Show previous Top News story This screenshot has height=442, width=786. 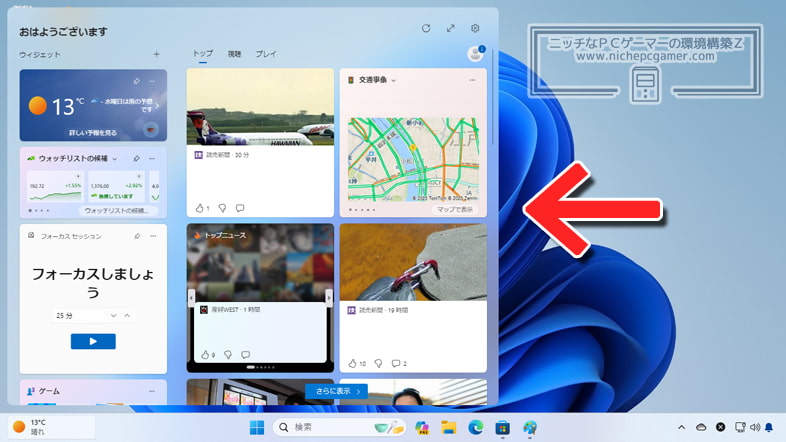coord(191,298)
